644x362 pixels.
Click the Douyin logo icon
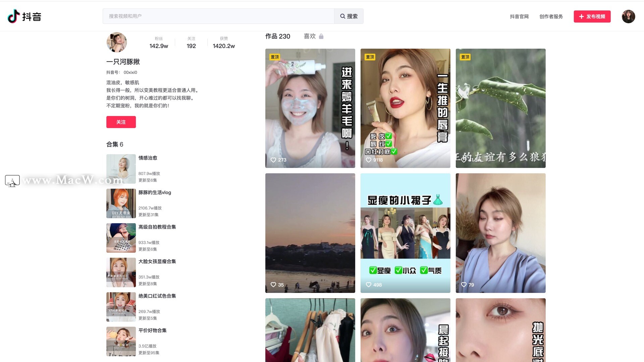(x=14, y=16)
